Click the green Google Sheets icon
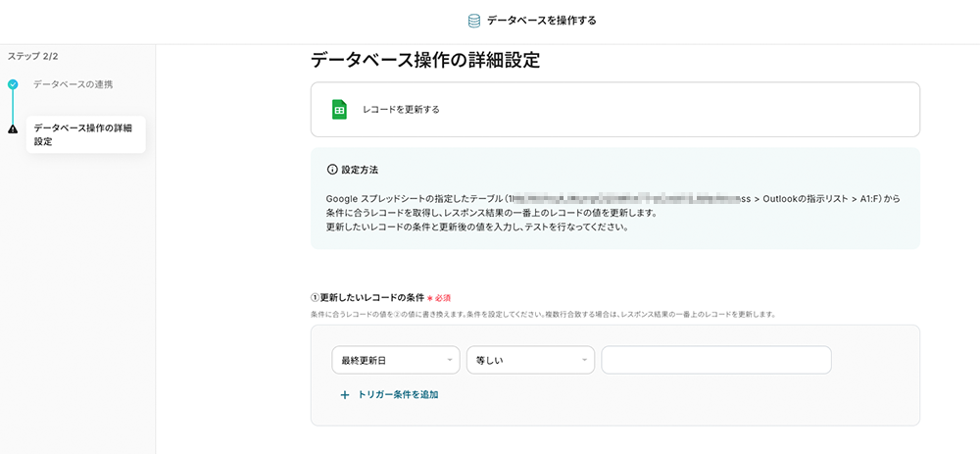 (339, 109)
